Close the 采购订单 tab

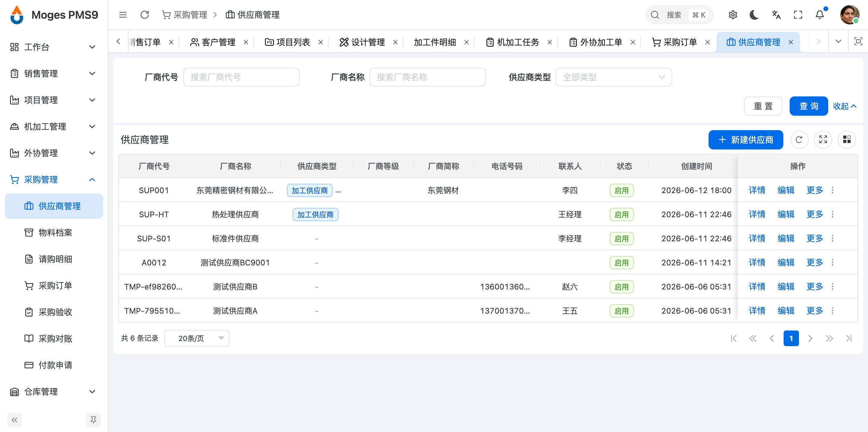point(708,42)
